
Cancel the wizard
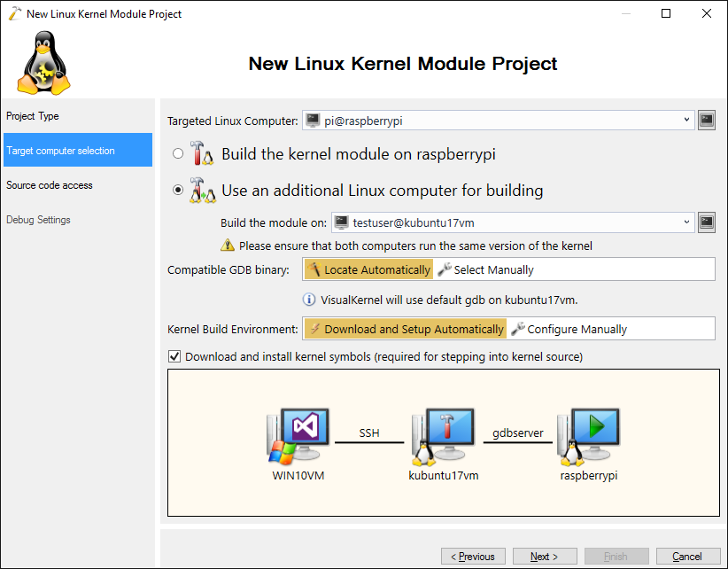point(687,556)
